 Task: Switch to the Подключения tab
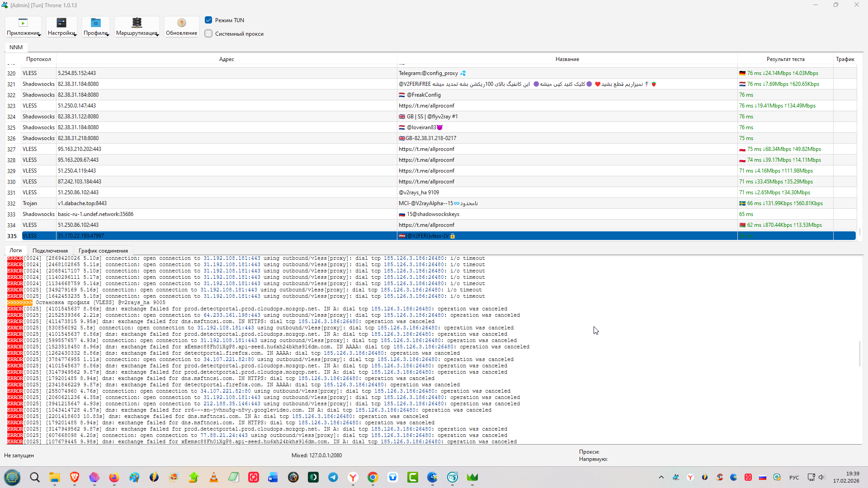tap(50, 251)
